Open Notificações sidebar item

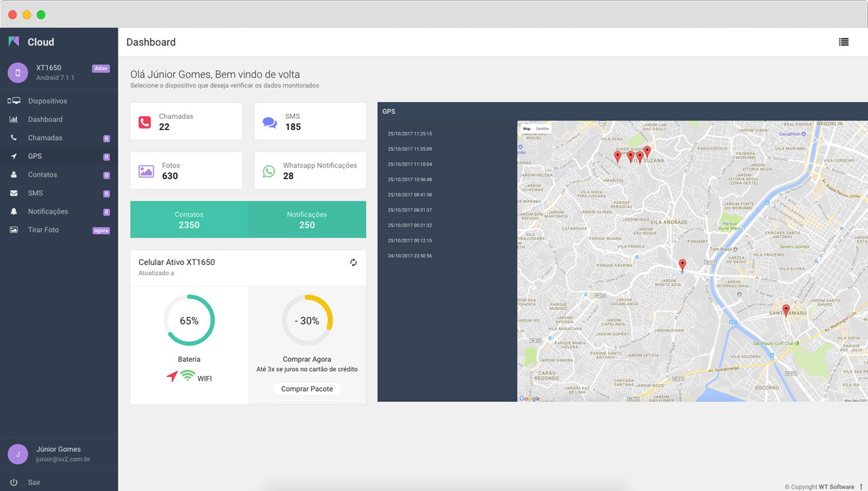(x=47, y=212)
